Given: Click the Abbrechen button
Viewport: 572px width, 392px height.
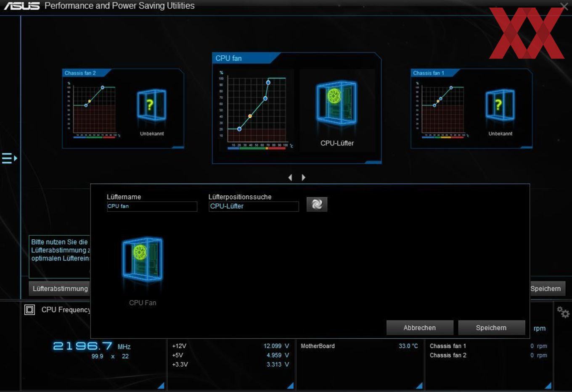Looking at the screenshot, I should tap(420, 328).
